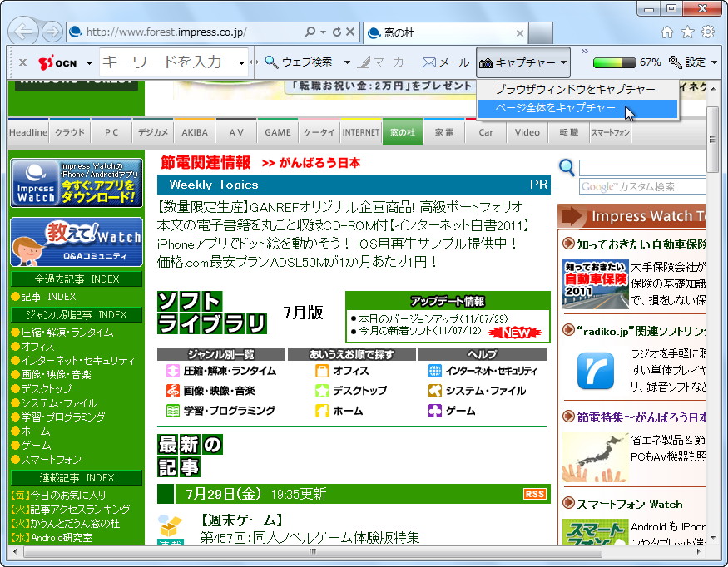Screen dimensions: 728x567
Task: Click the 67% green meter indicator
Action: point(614,62)
